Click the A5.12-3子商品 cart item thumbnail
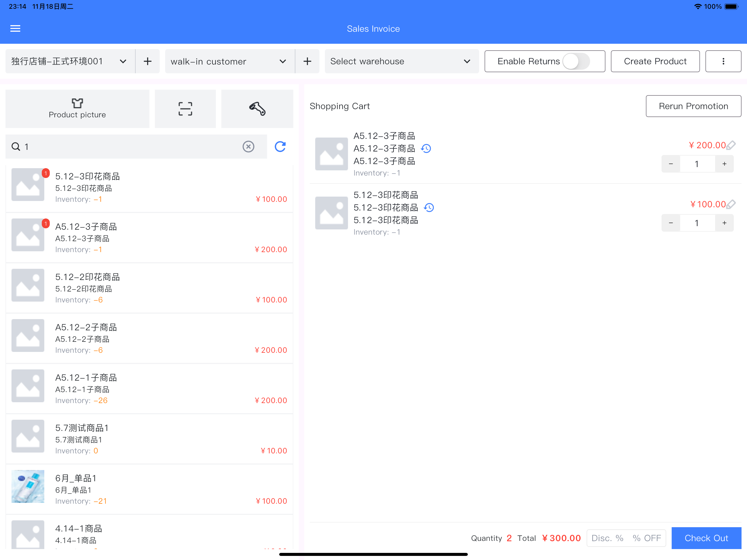This screenshot has height=560, width=747. pyautogui.click(x=331, y=154)
